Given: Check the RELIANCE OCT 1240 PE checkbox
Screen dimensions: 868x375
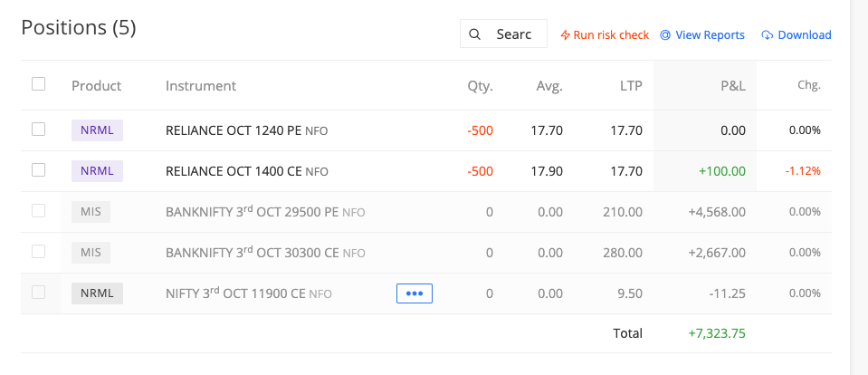Looking at the screenshot, I should (38, 130).
